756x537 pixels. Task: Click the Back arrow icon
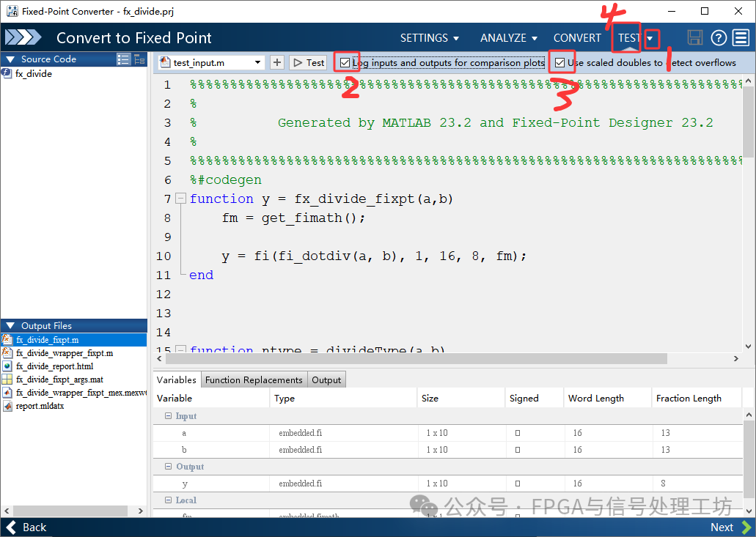click(x=11, y=527)
